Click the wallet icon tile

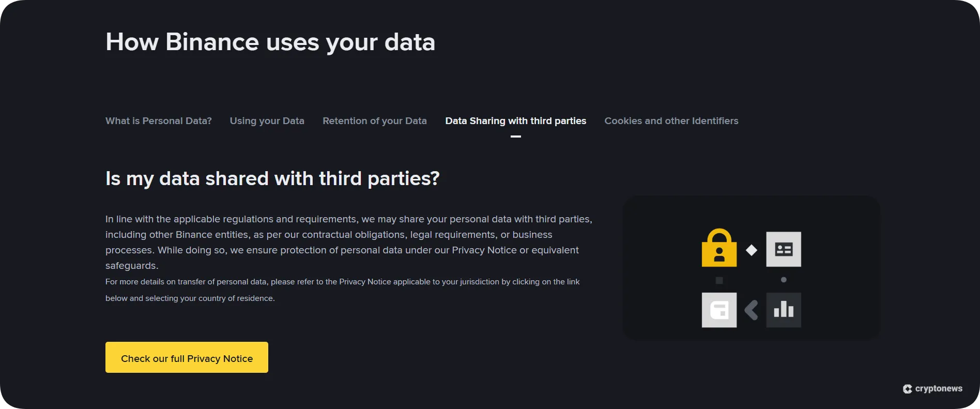(719, 310)
